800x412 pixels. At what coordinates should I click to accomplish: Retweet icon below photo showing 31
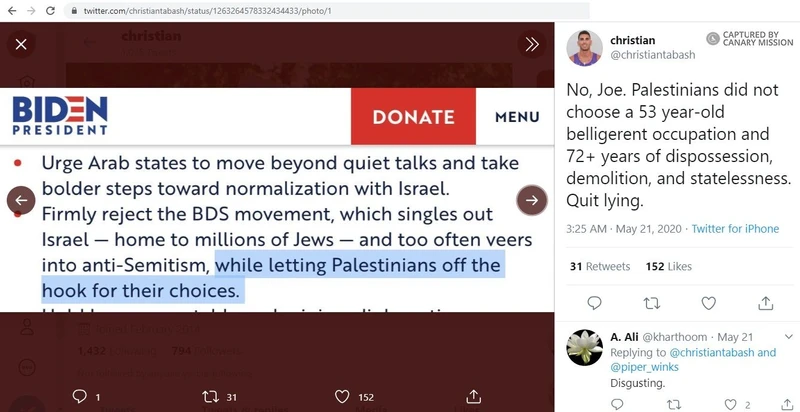pos(211,397)
